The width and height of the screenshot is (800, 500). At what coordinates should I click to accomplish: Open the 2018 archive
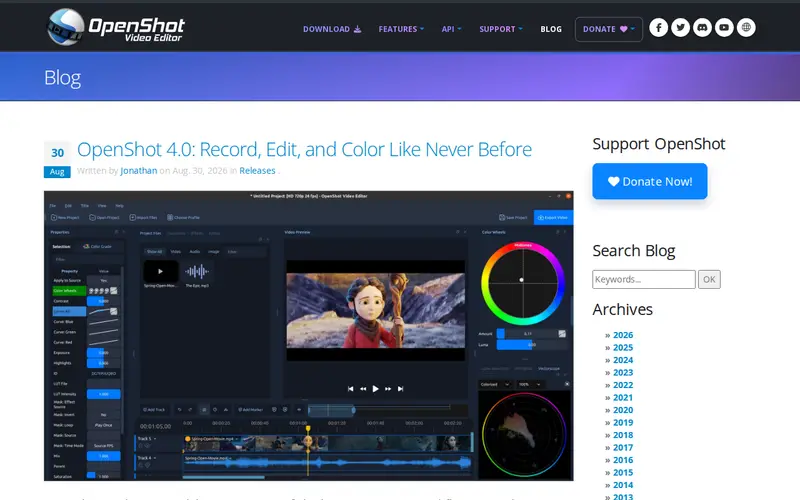[x=623, y=435]
